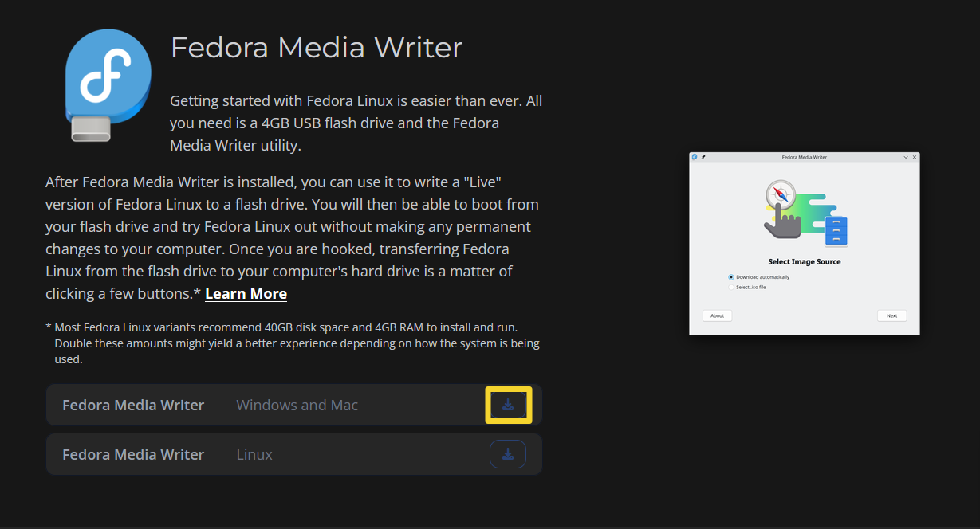Download Fedora Media Writer for Windows and Mac
Image resolution: width=980 pixels, height=529 pixels.
pos(508,406)
